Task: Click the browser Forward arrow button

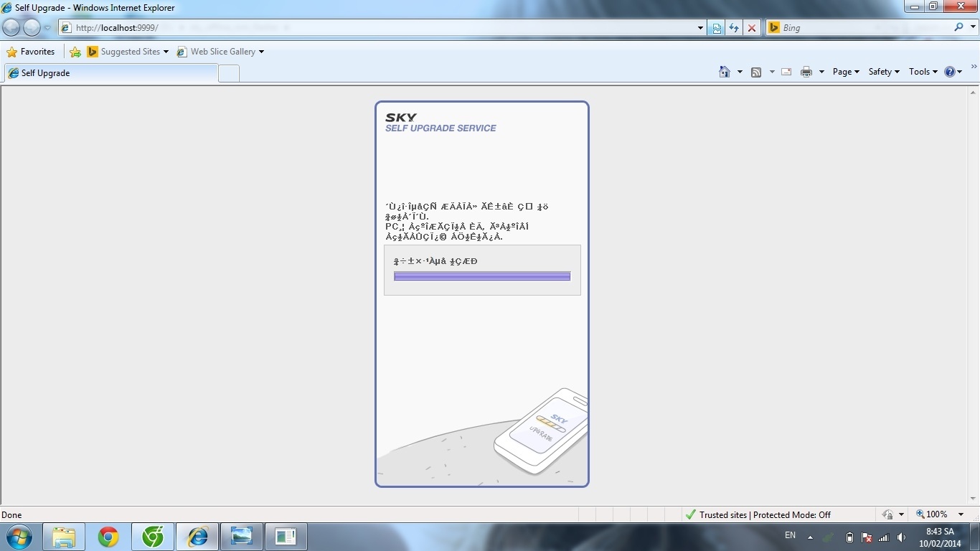Action: point(32,27)
